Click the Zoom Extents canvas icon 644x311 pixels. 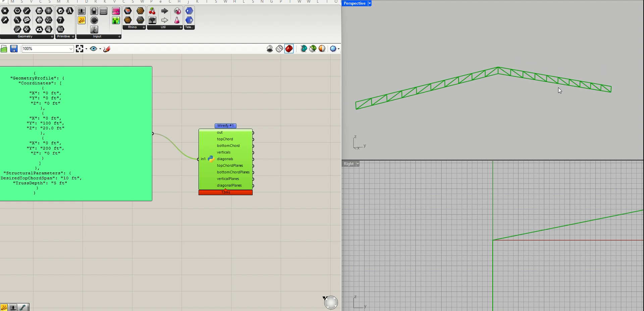tap(79, 49)
